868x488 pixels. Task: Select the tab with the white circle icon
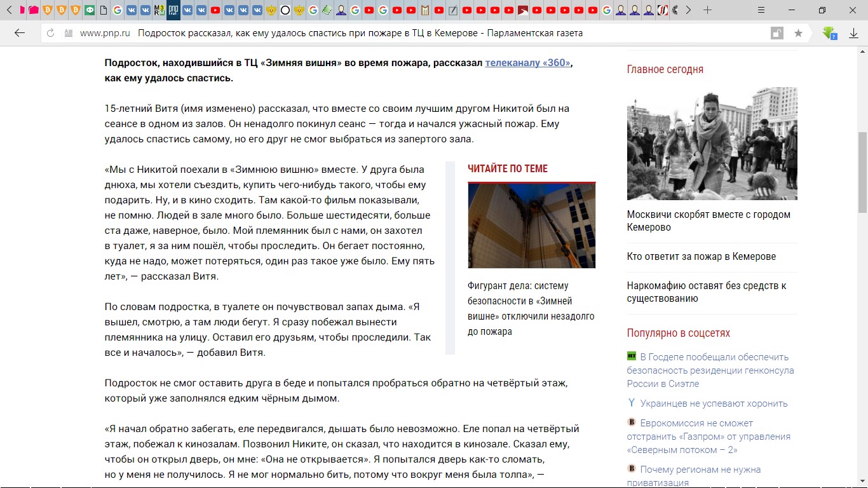click(x=285, y=10)
